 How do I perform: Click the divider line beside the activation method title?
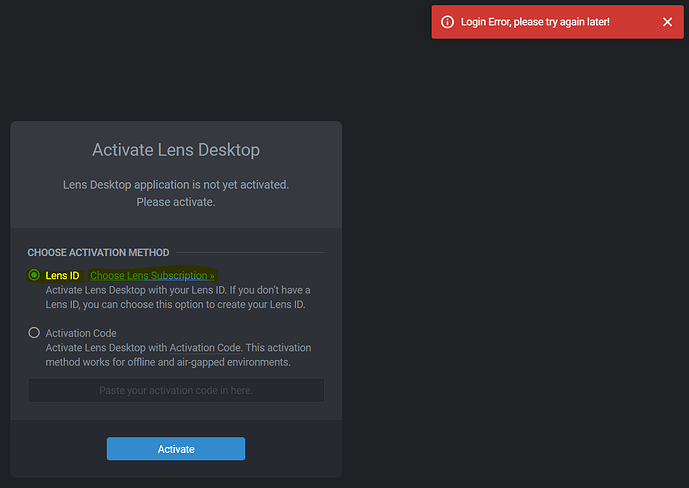250,252
